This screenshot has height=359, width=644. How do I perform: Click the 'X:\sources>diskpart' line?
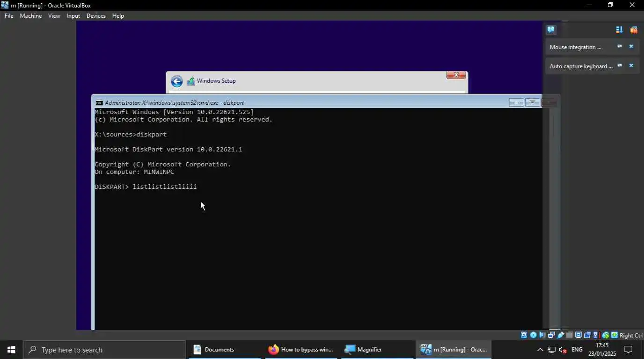tap(131, 134)
